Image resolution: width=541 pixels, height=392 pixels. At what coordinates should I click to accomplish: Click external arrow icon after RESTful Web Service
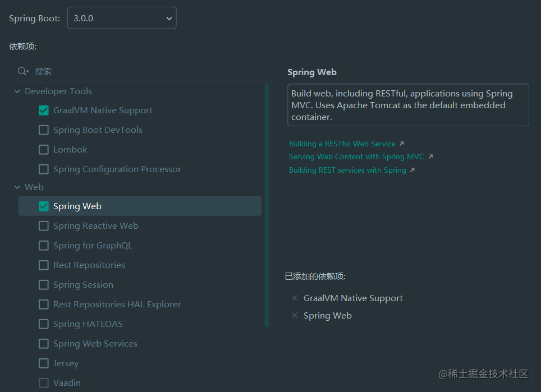[x=402, y=144]
